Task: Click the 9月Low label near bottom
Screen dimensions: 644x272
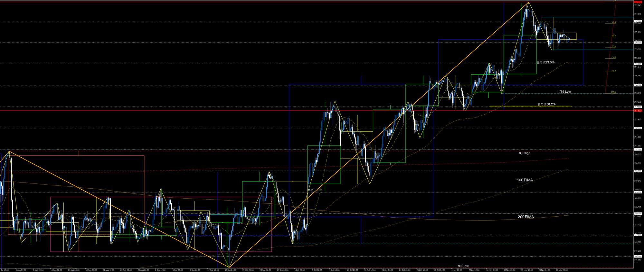Action: tap(463, 266)
